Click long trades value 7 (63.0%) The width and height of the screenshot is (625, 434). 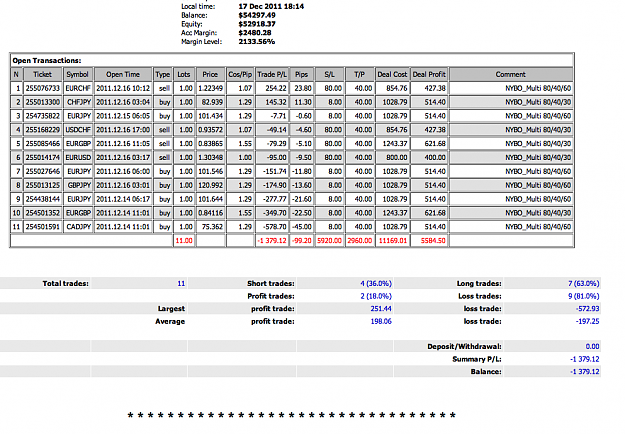pyautogui.click(x=584, y=283)
